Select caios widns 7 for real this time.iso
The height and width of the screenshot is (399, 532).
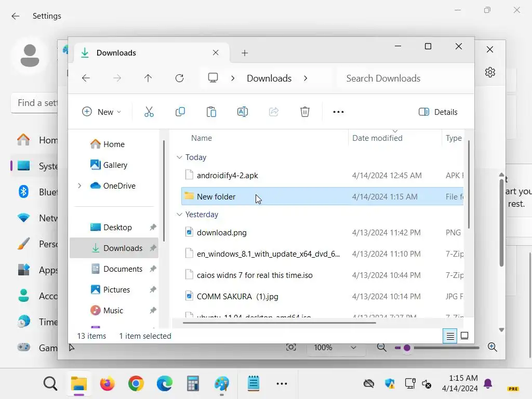(322, 275)
